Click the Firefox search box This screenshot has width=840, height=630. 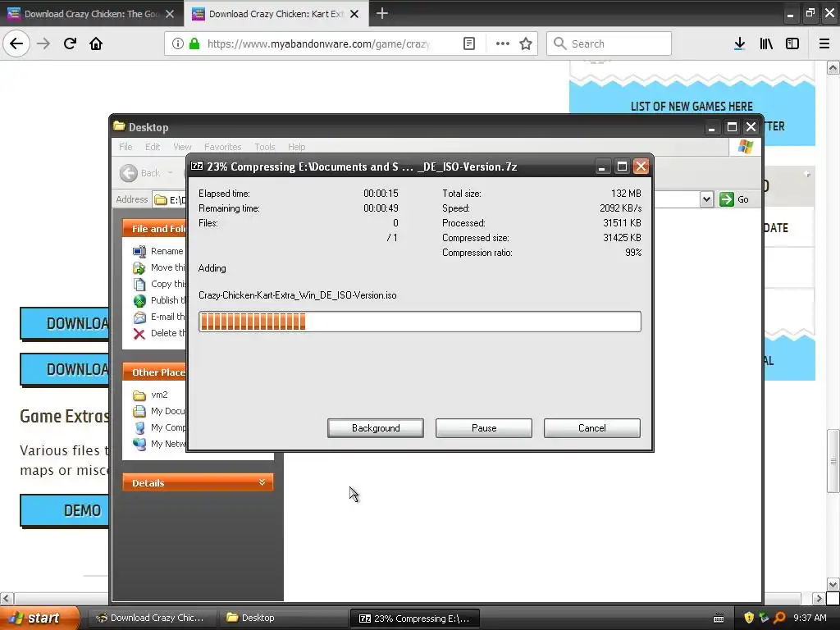609,43
